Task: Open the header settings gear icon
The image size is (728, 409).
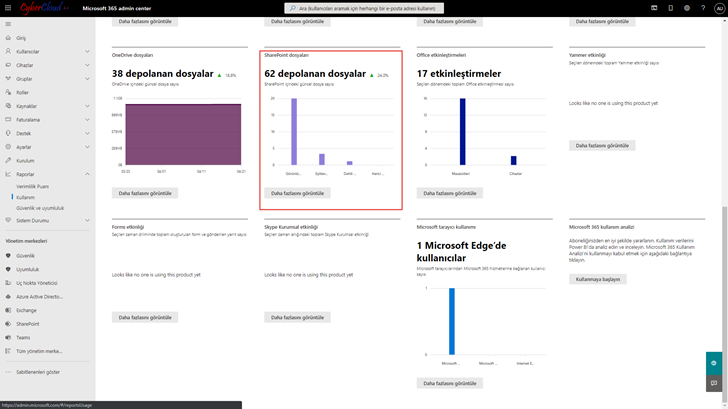Action: (687, 8)
